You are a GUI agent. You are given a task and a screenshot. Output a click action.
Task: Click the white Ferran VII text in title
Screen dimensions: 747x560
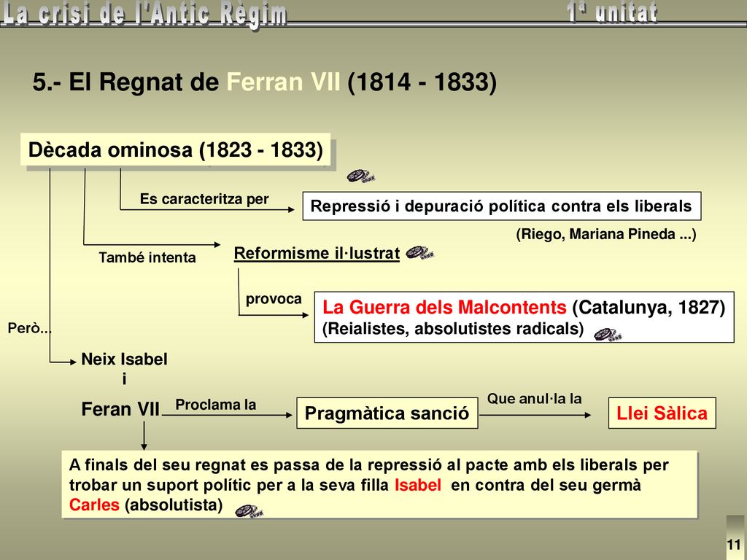click(x=284, y=82)
